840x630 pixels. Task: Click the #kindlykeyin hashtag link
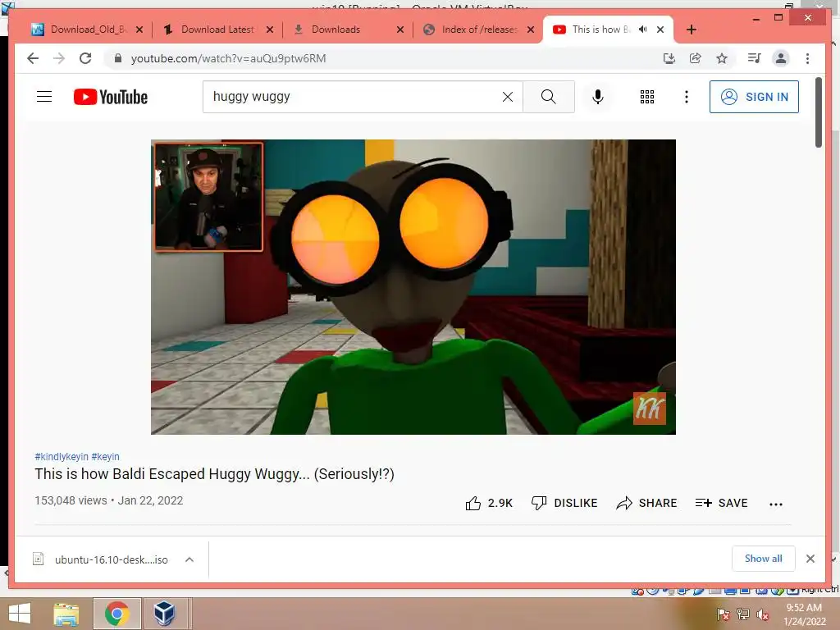(62, 456)
